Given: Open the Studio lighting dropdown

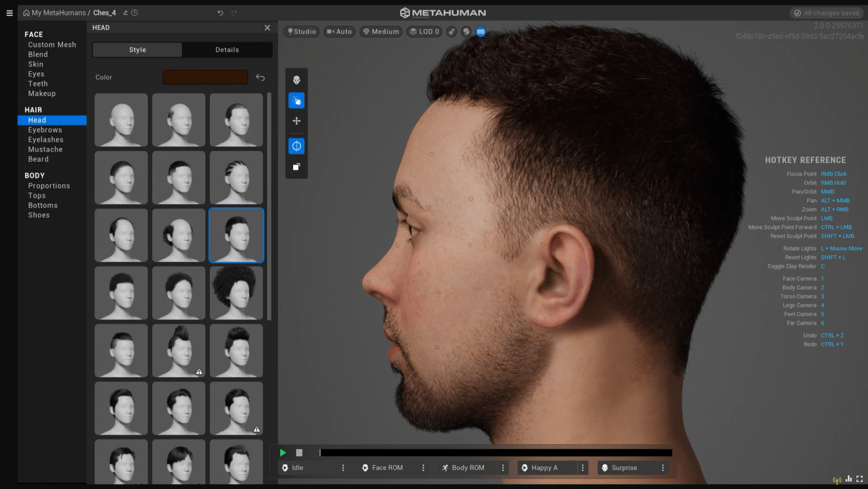Looking at the screenshot, I should point(301,32).
